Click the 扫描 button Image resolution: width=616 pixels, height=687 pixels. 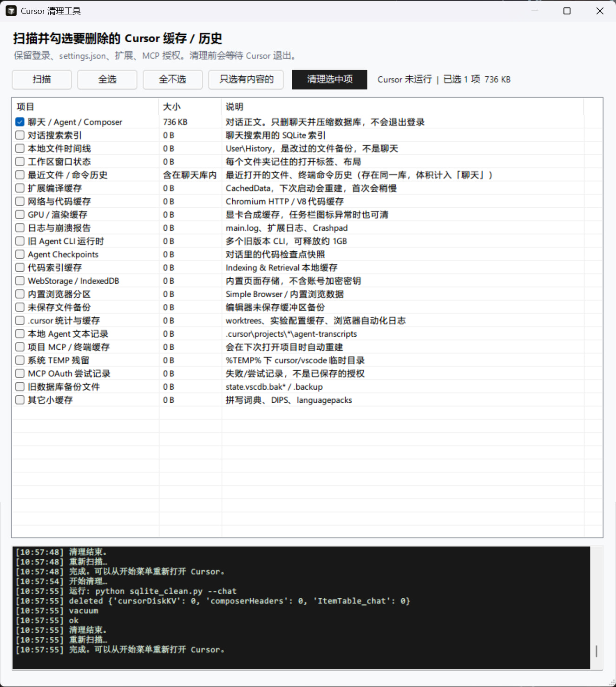coord(42,79)
